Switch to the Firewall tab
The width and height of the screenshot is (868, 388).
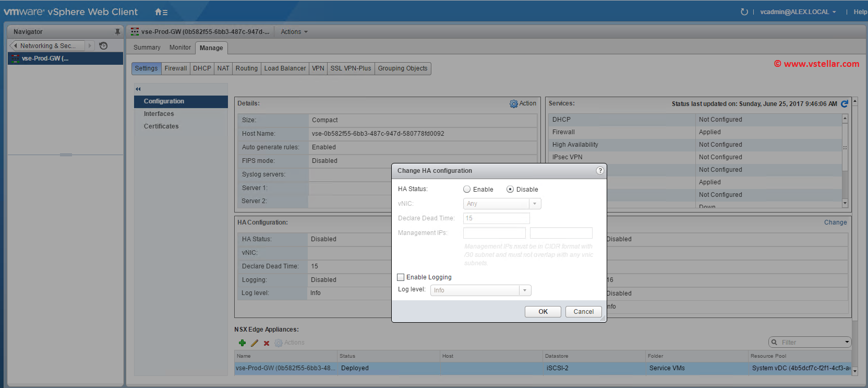coord(175,68)
